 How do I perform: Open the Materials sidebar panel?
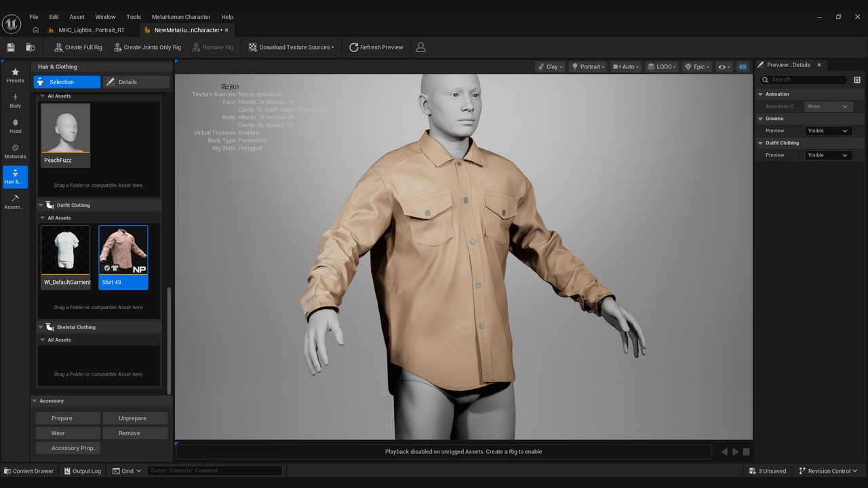[15, 151]
